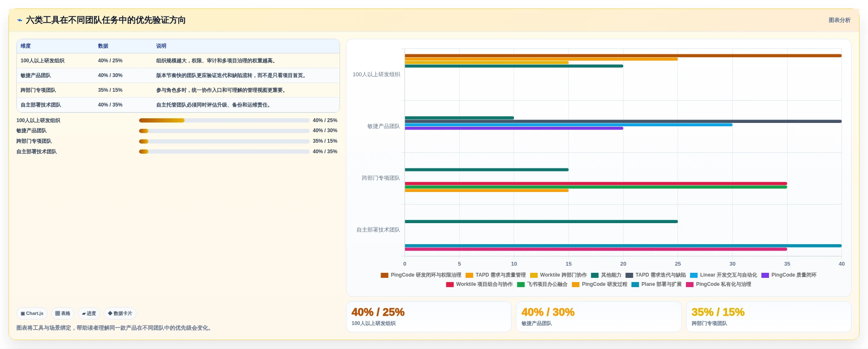Toggle TAPD 需求迭代与缺陷 legend item
The height and width of the screenshot is (349, 868).
tap(656, 275)
